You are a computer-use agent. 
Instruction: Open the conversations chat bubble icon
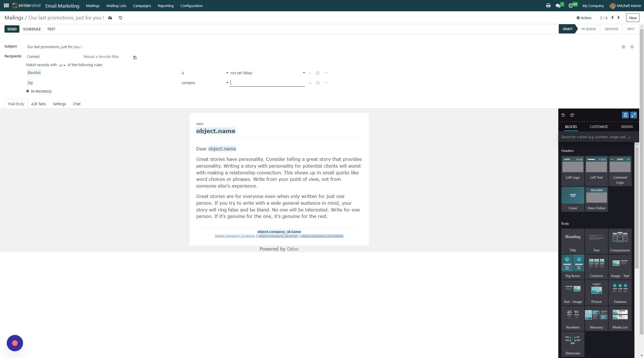[x=558, y=6]
